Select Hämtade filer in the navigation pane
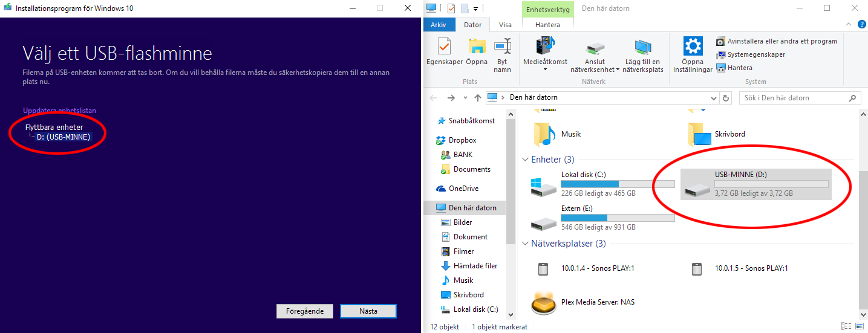The image size is (868, 333). [x=469, y=266]
